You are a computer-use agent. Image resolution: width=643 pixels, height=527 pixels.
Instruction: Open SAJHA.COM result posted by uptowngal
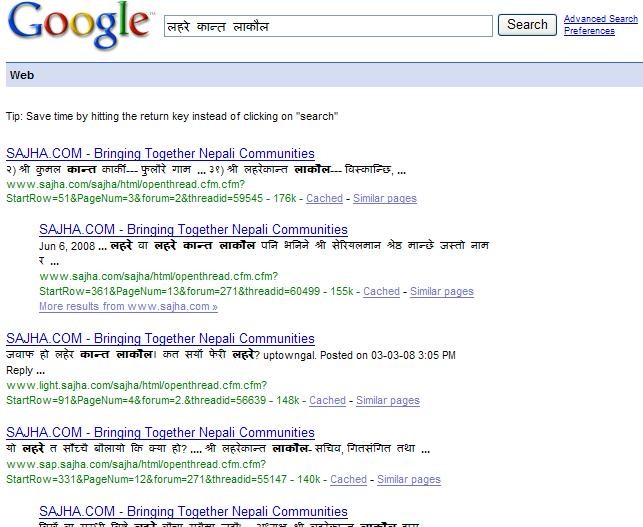160,338
